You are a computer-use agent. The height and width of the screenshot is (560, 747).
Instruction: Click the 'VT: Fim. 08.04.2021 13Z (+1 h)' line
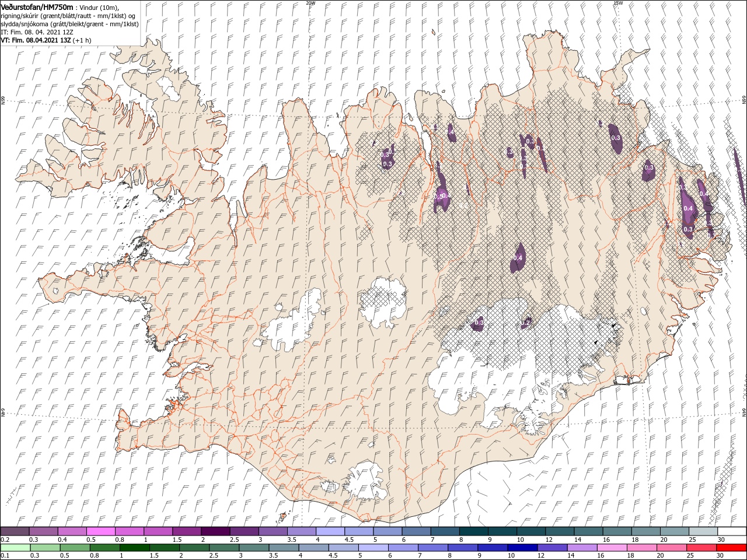(x=46, y=40)
